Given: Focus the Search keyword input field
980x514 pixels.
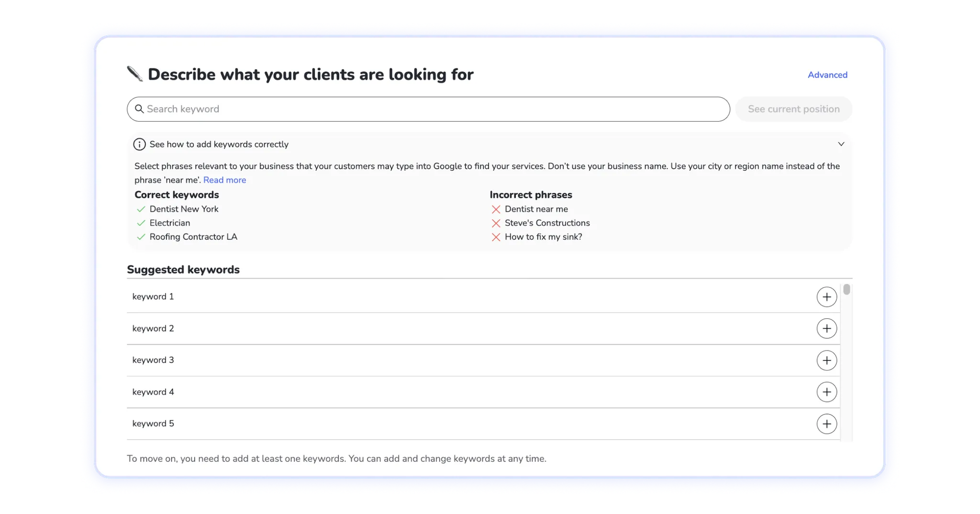Looking at the screenshot, I should 431,109.
